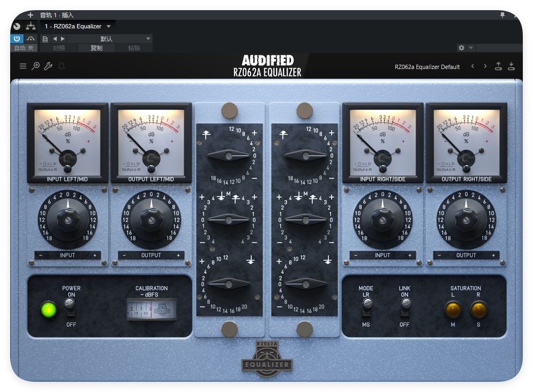Toggle the SATURATION R/S amber lamp
Image resolution: width=533 pixels, height=392 pixels.
478,310
